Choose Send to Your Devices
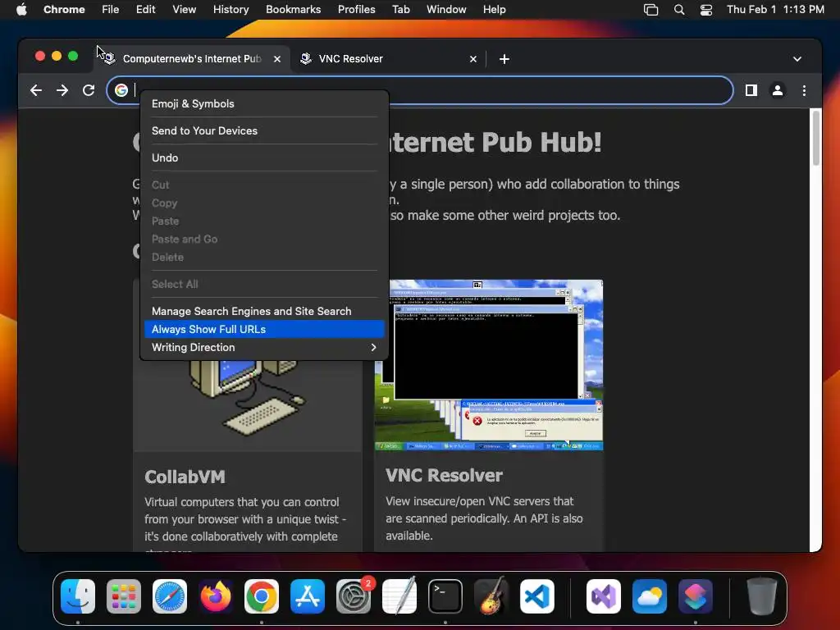This screenshot has width=840, height=630. coord(265,130)
